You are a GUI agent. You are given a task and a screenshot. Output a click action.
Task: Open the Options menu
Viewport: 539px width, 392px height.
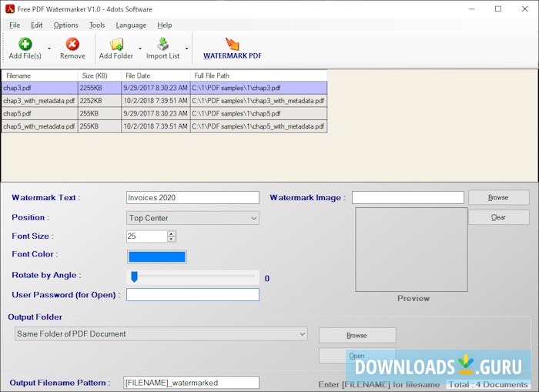(x=65, y=25)
